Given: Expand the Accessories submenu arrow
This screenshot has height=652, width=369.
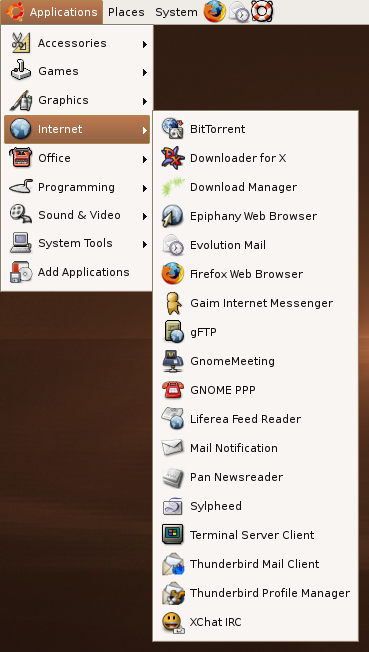Looking at the screenshot, I should (x=144, y=44).
